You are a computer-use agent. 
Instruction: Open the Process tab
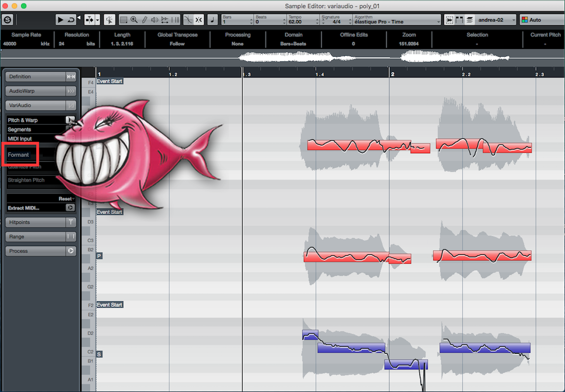click(x=35, y=251)
